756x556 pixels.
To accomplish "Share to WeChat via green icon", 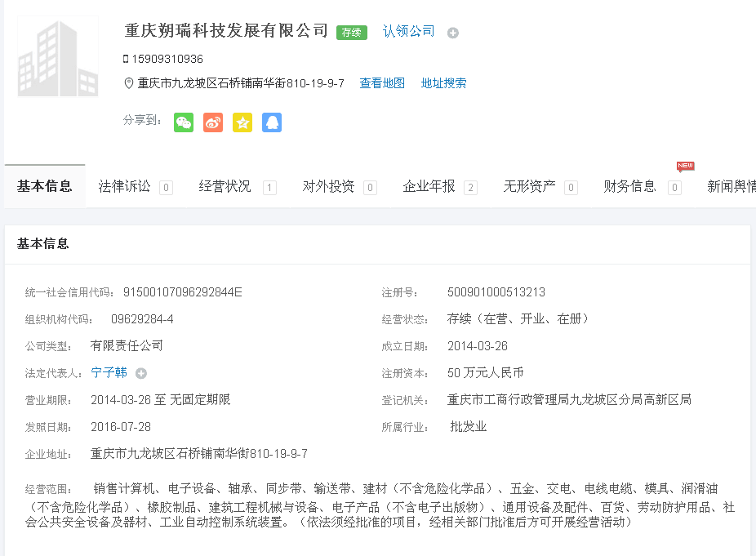I will (x=184, y=122).
